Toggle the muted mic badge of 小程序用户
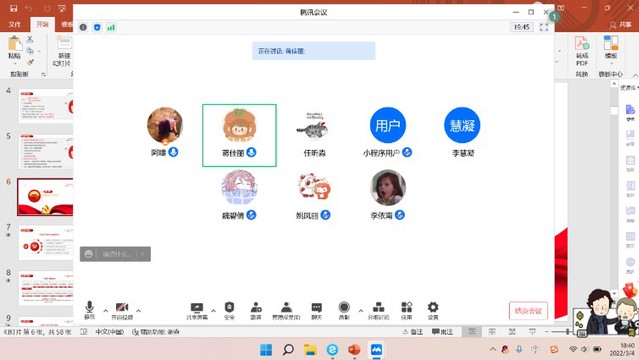The width and height of the screenshot is (639, 360). coord(407,152)
